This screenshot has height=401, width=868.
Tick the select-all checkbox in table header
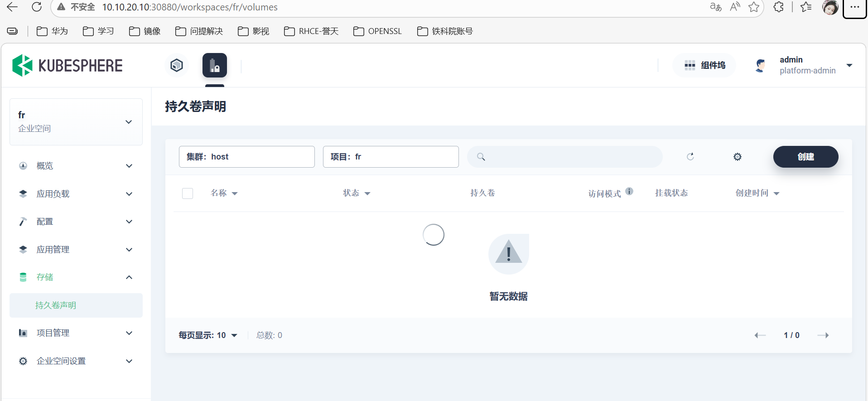pos(188,193)
